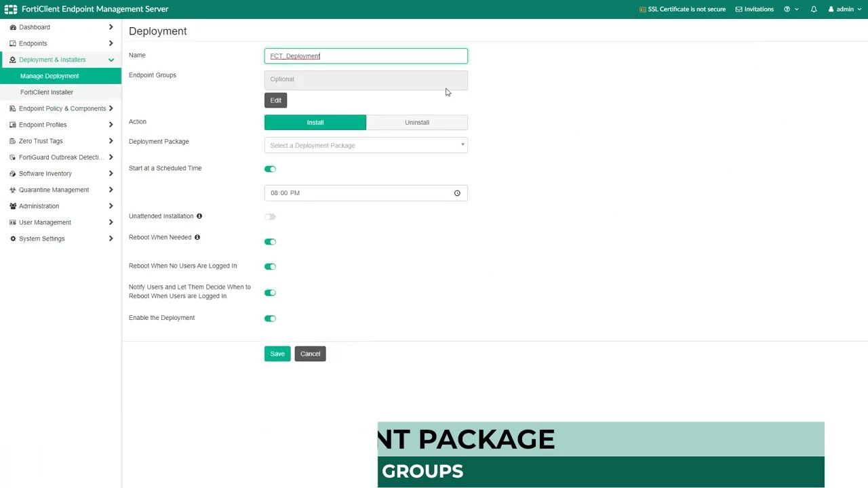
Task: Click the Invitations envelope icon
Action: (x=739, y=9)
